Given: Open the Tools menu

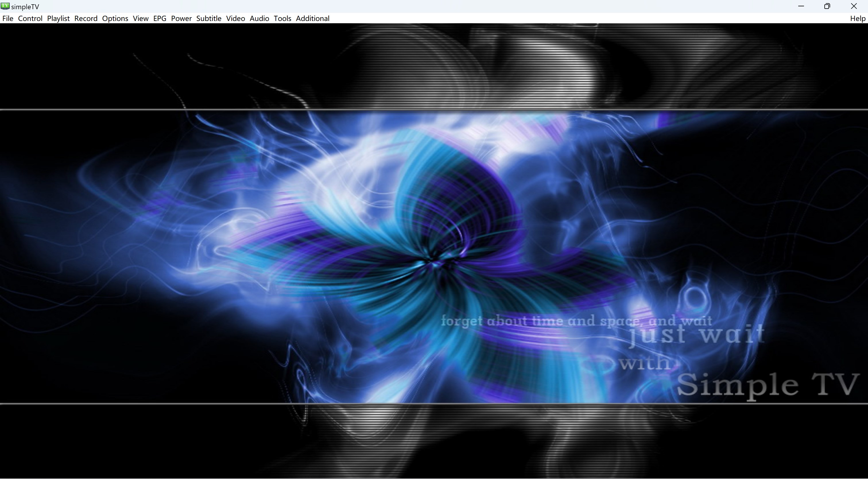Looking at the screenshot, I should 282,19.
